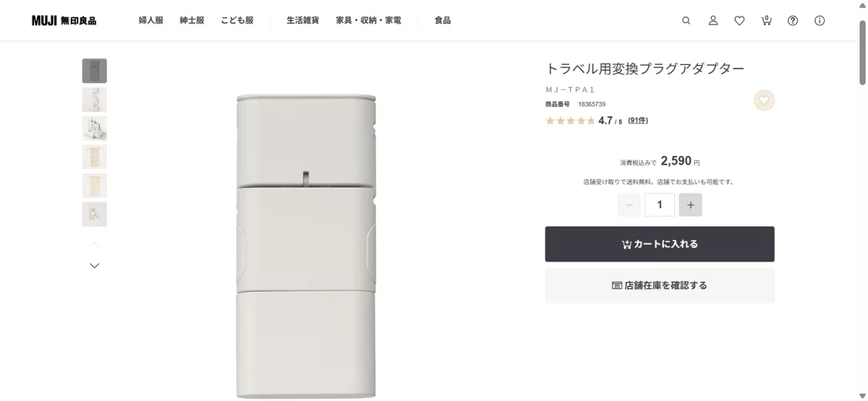Screen dimensions: 868x401
Task: Click the MUJI 無印良品 logo
Action: tap(64, 21)
